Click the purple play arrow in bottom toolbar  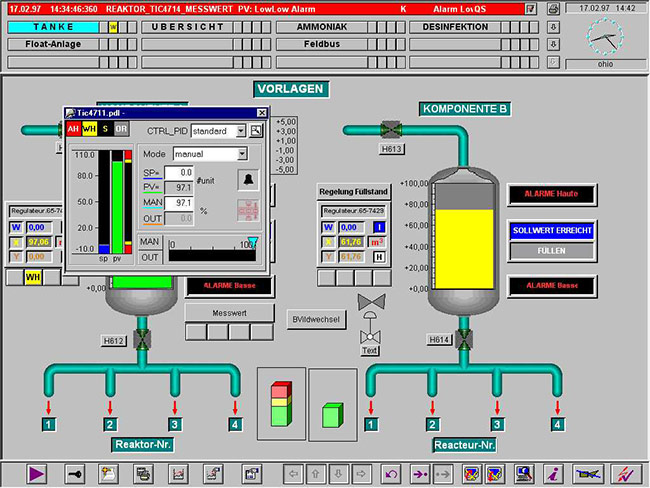click(x=37, y=472)
